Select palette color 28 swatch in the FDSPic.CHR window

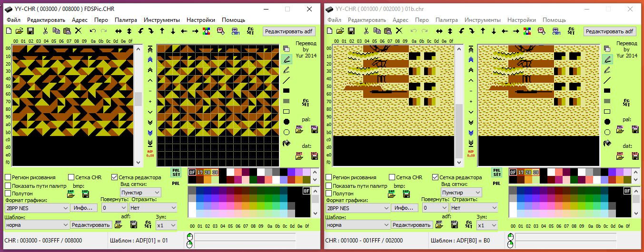pyautogui.click(x=208, y=172)
